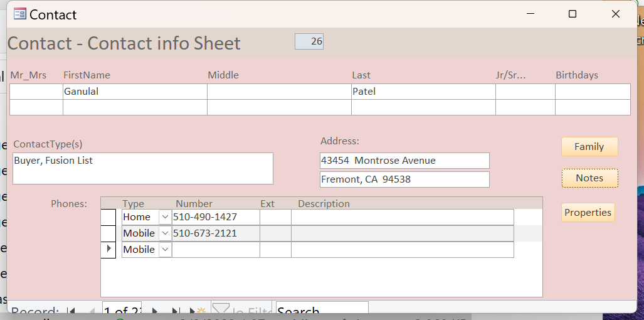Select the Home phone row selector
This screenshot has height=320, width=644.
(x=108, y=217)
